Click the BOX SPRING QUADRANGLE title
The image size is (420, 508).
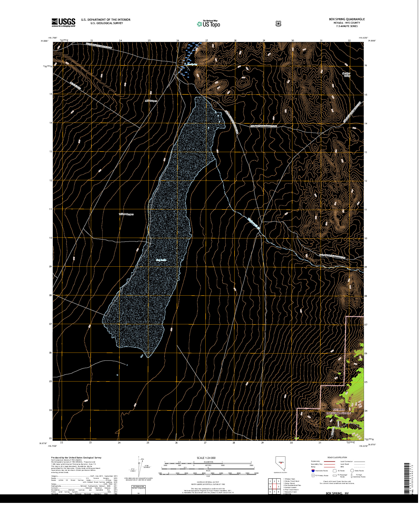tap(347, 19)
